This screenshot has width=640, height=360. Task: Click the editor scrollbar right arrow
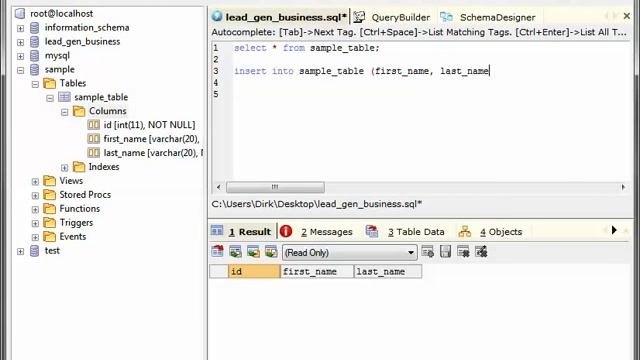[623, 187]
